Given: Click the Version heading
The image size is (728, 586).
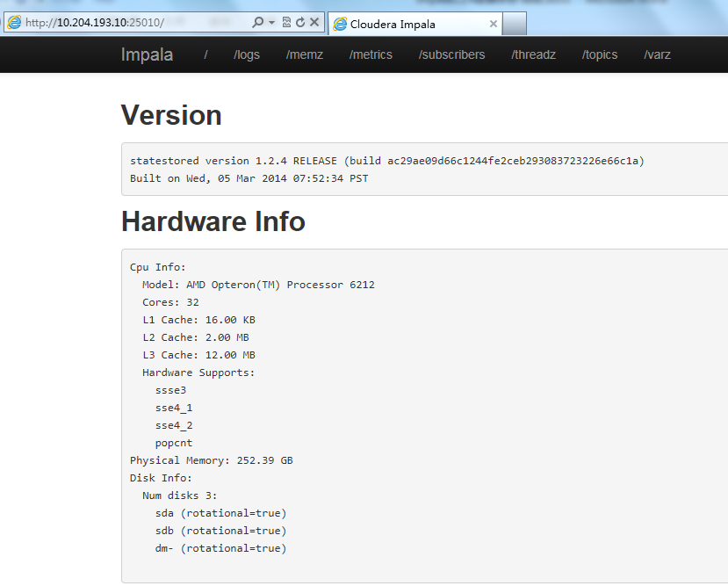Looking at the screenshot, I should [171, 115].
